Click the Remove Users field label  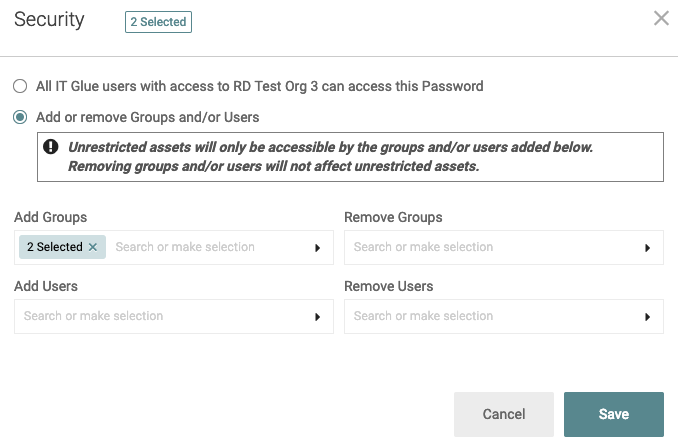point(388,286)
